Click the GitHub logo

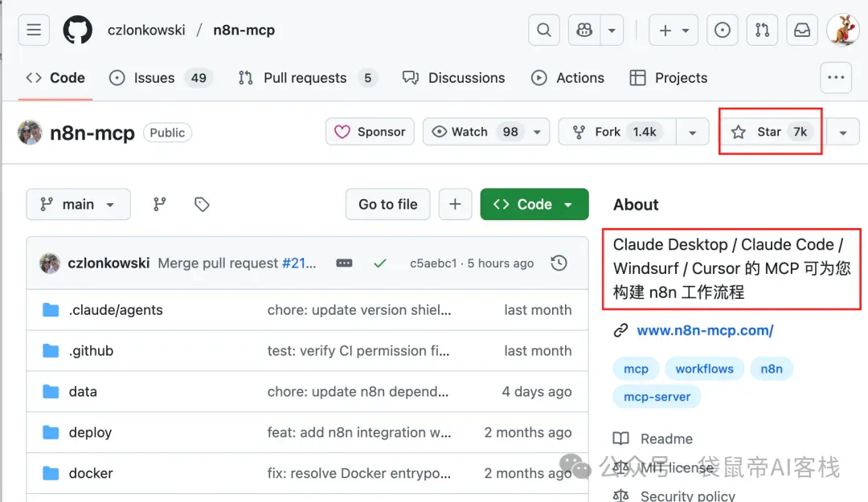click(77, 30)
